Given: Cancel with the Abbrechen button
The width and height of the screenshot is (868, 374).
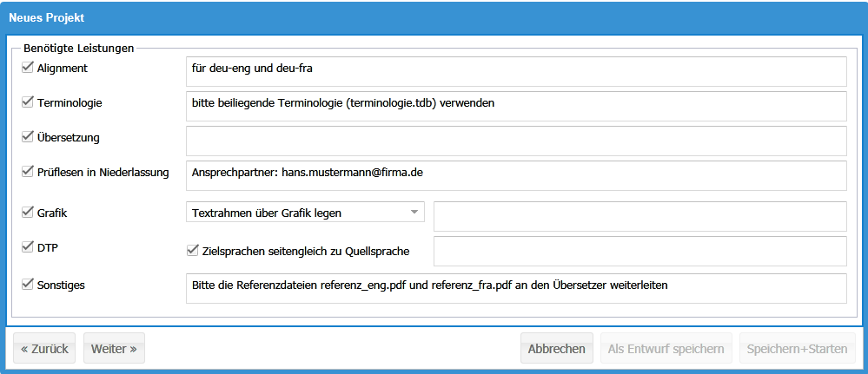Looking at the screenshot, I should [x=556, y=348].
